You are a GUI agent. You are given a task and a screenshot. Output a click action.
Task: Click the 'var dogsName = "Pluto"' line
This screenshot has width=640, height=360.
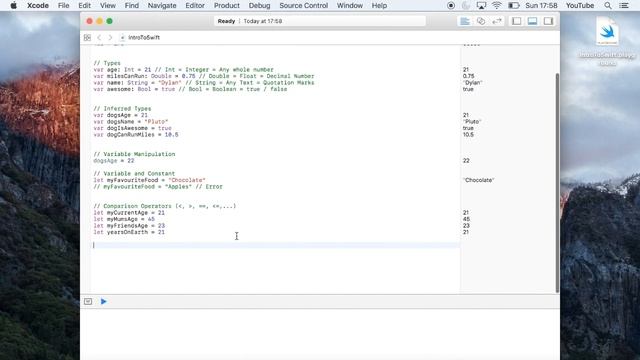131,122
